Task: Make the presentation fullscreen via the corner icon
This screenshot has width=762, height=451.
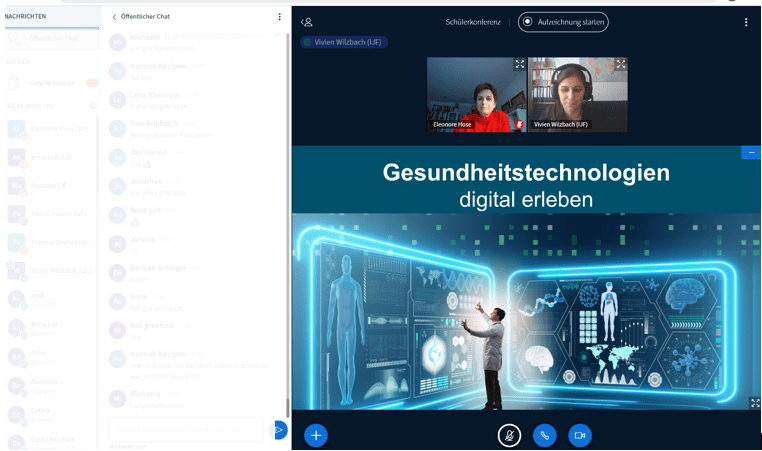Action: [x=755, y=403]
